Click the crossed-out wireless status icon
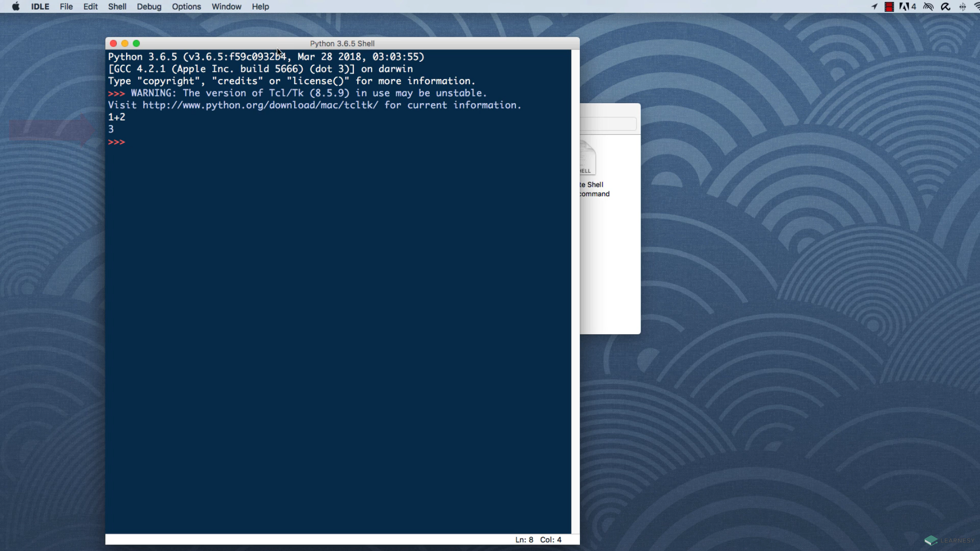The height and width of the screenshot is (551, 980). (x=928, y=7)
